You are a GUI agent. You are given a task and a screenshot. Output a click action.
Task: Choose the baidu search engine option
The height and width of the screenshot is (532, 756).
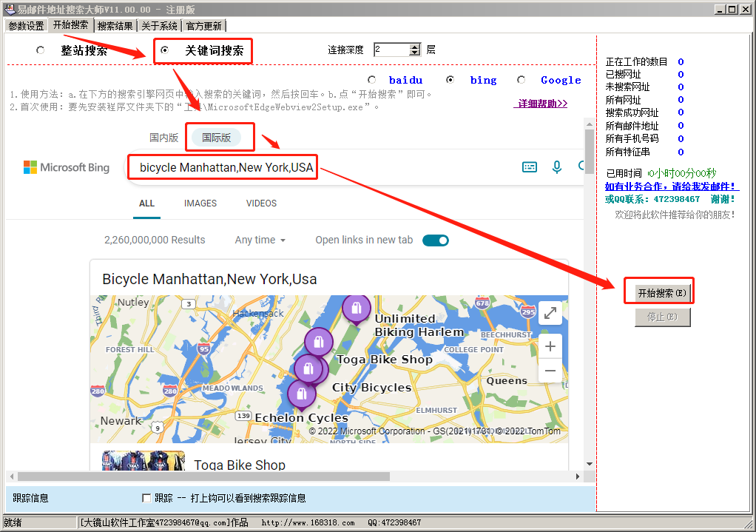point(372,80)
